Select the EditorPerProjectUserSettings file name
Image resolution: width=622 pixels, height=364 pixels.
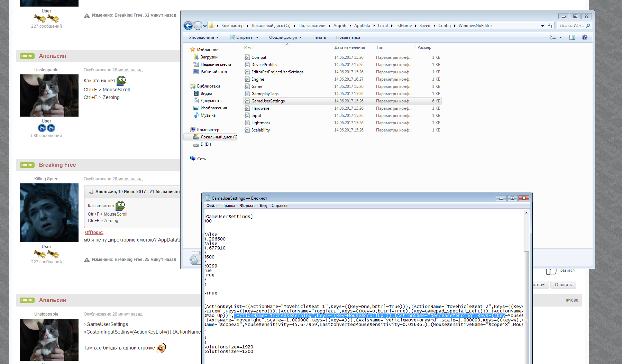[277, 72]
